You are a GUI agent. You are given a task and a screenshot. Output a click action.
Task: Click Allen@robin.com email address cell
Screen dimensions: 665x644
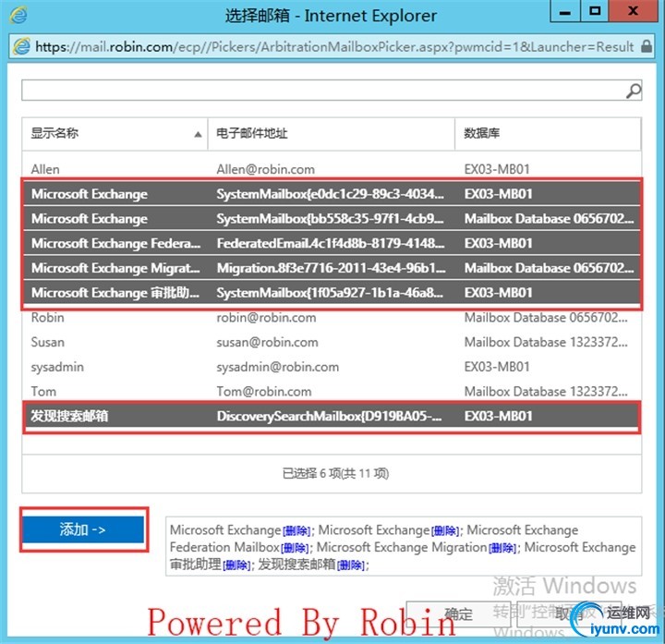point(265,169)
